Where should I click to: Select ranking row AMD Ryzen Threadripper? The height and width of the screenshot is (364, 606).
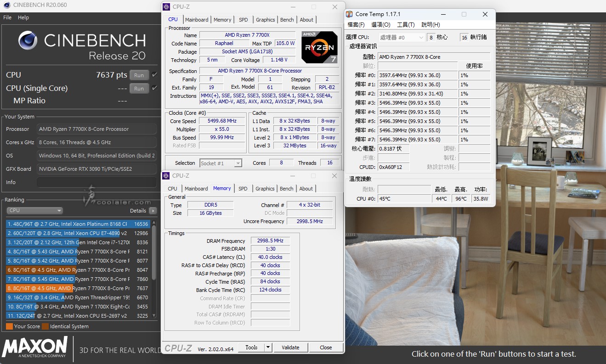[78, 297]
